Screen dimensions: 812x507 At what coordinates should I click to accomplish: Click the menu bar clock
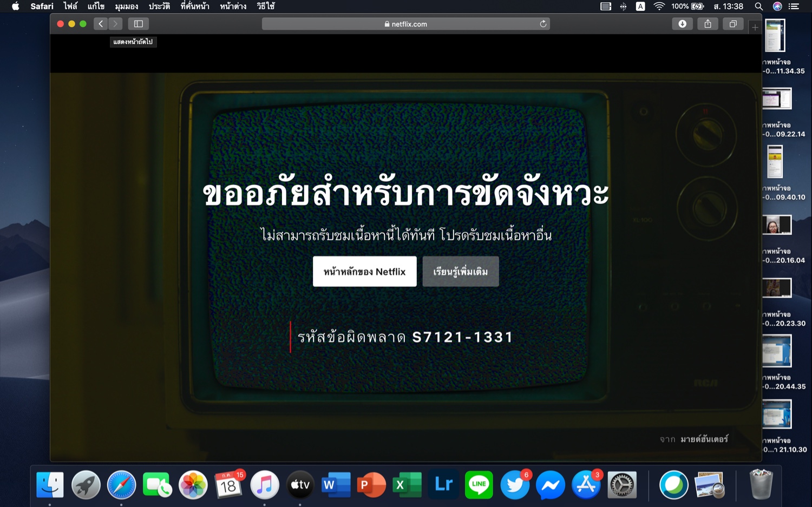pos(728,6)
